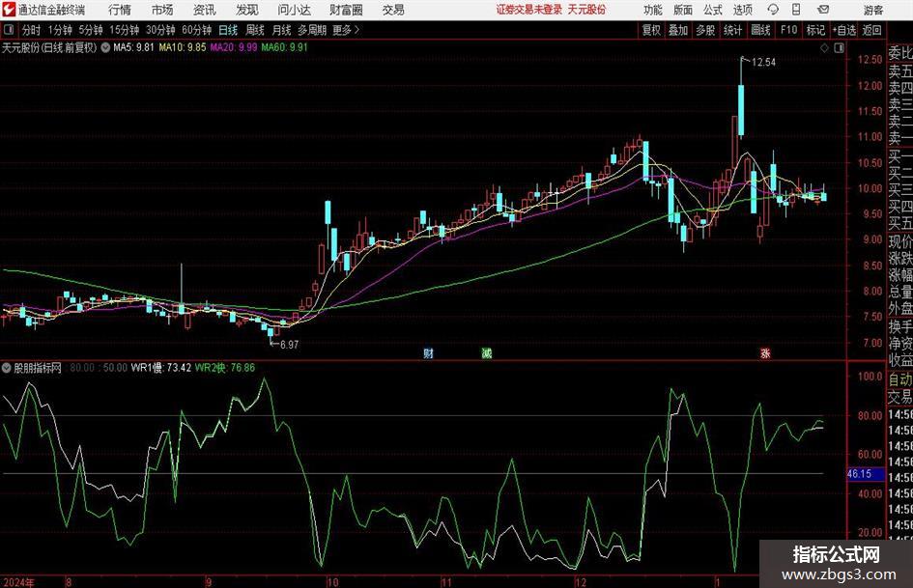Open the 资讯 menu
This screenshot has height=588, width=913.
205,10
